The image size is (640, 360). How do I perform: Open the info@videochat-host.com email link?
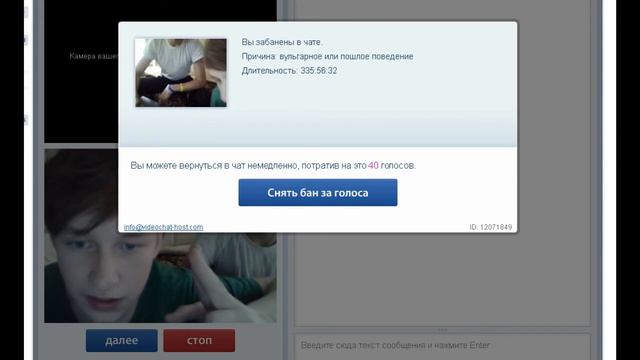pos(163,227)
